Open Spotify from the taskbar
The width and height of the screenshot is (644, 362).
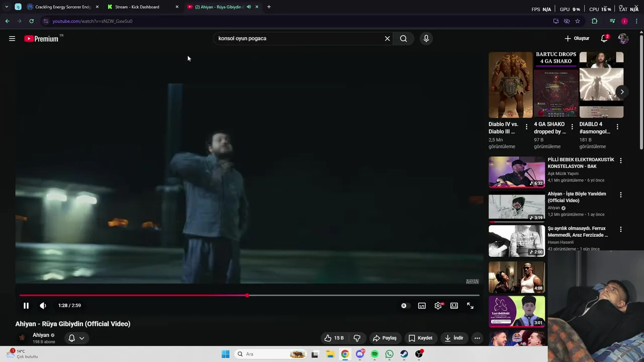click(375, 354)
